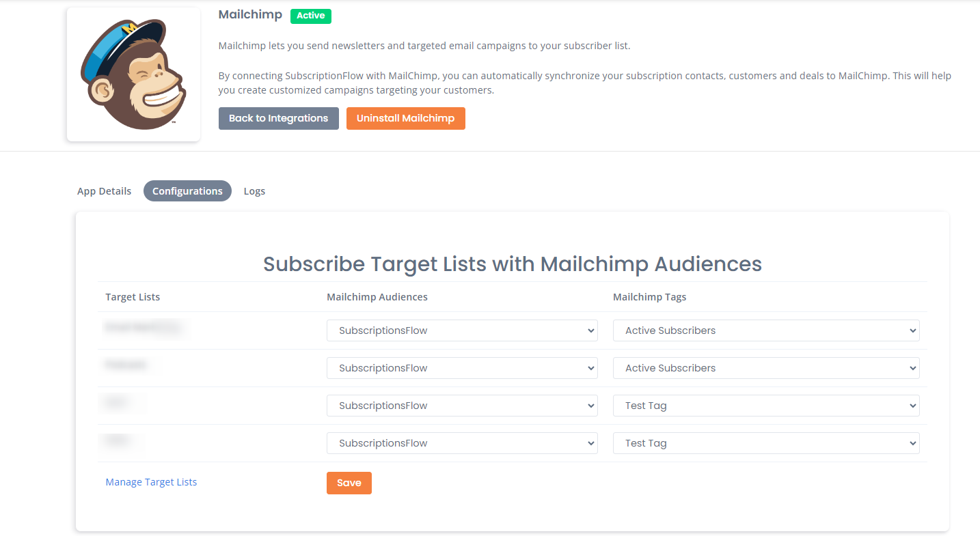980x536 pixels.
Task: Click the Mailchimp Audiences column header
Action: [x=377, y=297]
